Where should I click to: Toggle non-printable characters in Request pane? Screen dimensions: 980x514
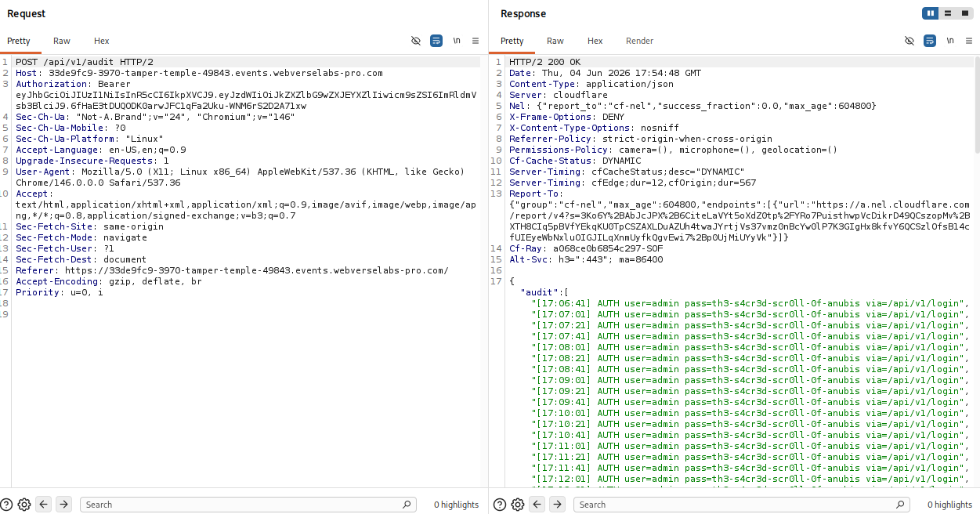tap(416, 41)
